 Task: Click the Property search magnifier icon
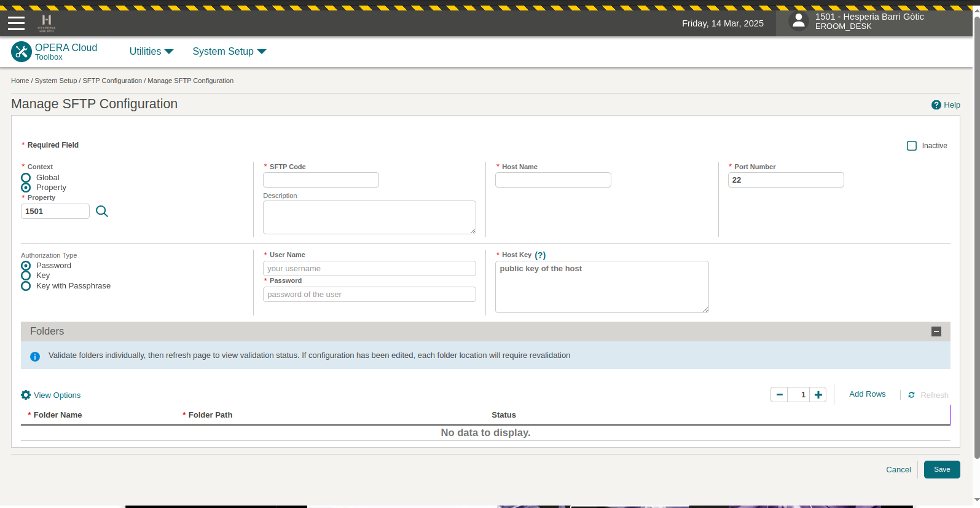(102, 212)
